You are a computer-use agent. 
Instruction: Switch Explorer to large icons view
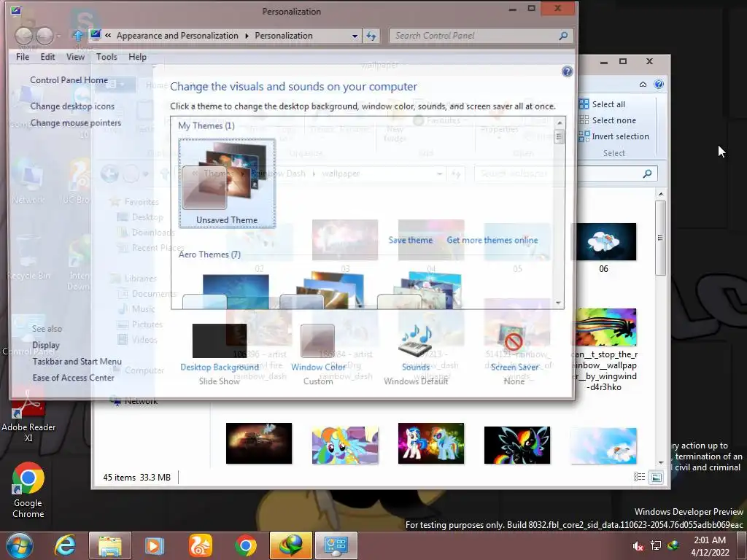[x=657, y=477]
